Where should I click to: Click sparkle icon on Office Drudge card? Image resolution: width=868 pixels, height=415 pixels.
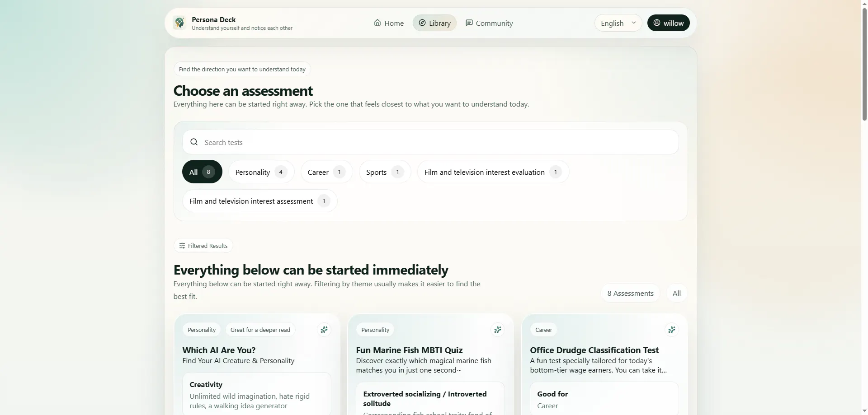[x=672, y=330]
